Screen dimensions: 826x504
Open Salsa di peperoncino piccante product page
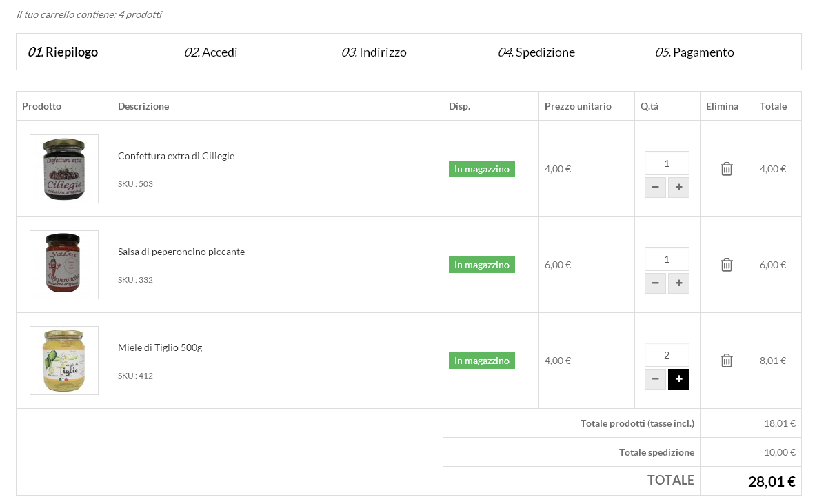[x=181, y=252]
